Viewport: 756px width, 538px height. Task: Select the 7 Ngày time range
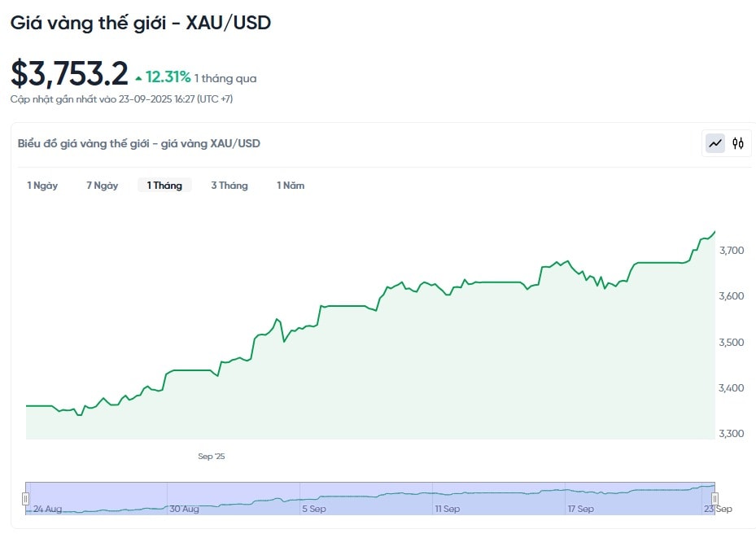click(x=103, y=185)
